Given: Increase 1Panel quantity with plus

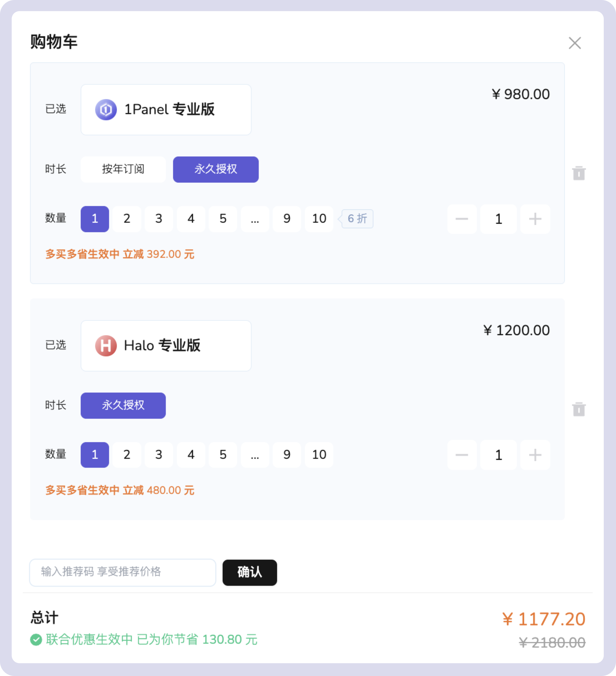Looking at the screenshot, I should click(535, 219).
